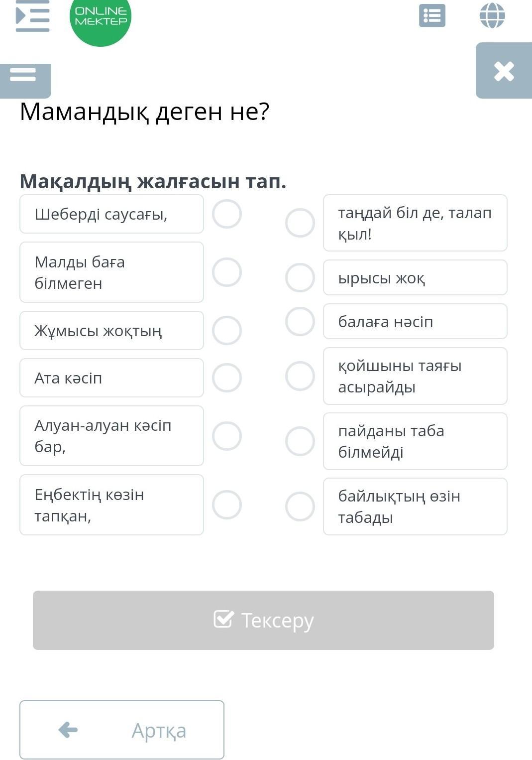This screenshot has height=760, width=532.
Task: Close the panel with X button
Action: pyautogui.click(x=504, y=71)
